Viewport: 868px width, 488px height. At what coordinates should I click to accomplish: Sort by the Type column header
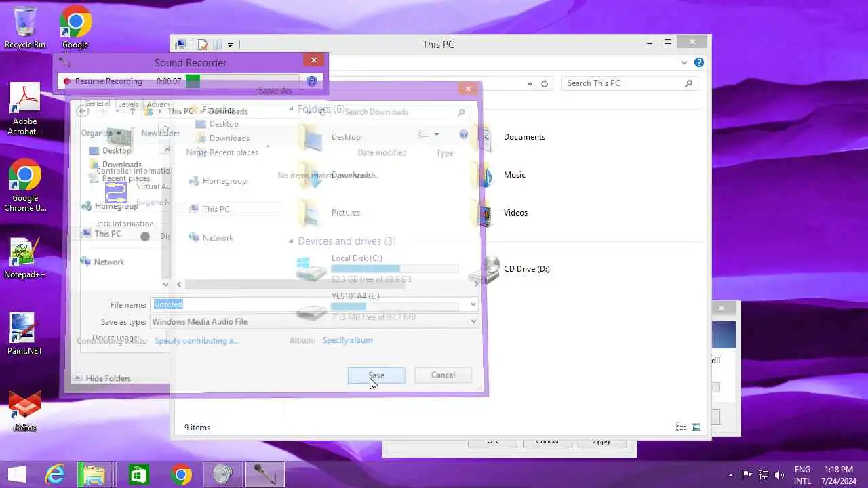click(445, 153)
